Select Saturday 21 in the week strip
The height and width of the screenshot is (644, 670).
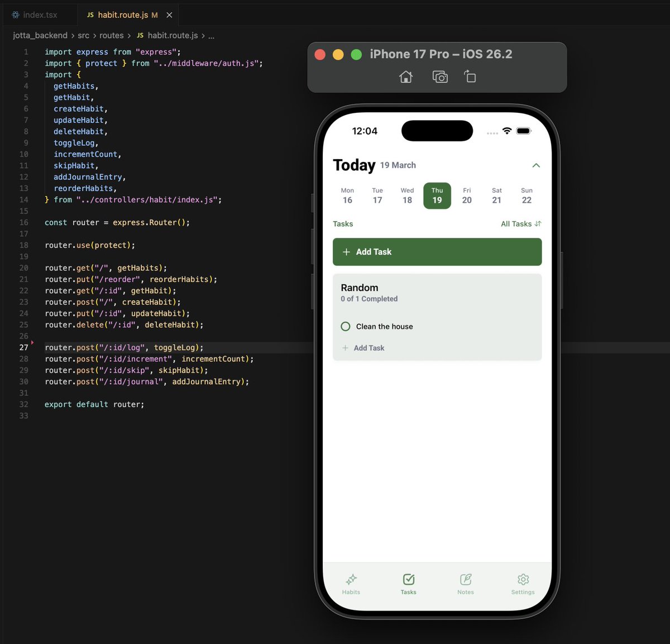click(497, 195)
